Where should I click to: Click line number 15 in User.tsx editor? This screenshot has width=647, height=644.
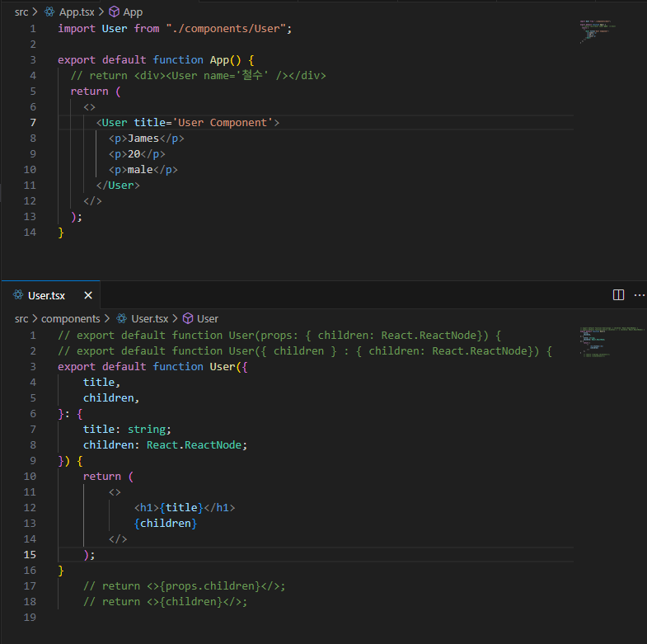[31, 555]
